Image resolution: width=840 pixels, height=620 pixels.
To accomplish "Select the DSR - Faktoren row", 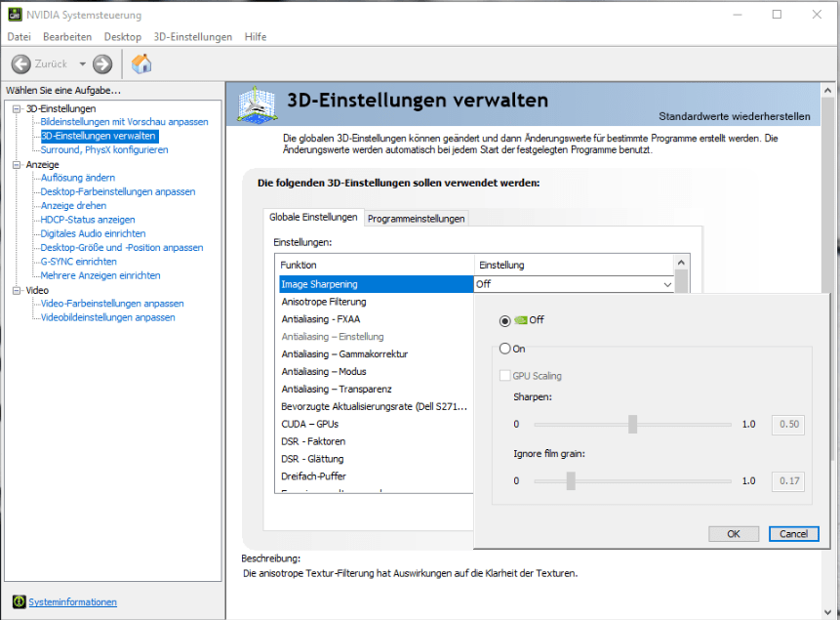I will 376,441.
